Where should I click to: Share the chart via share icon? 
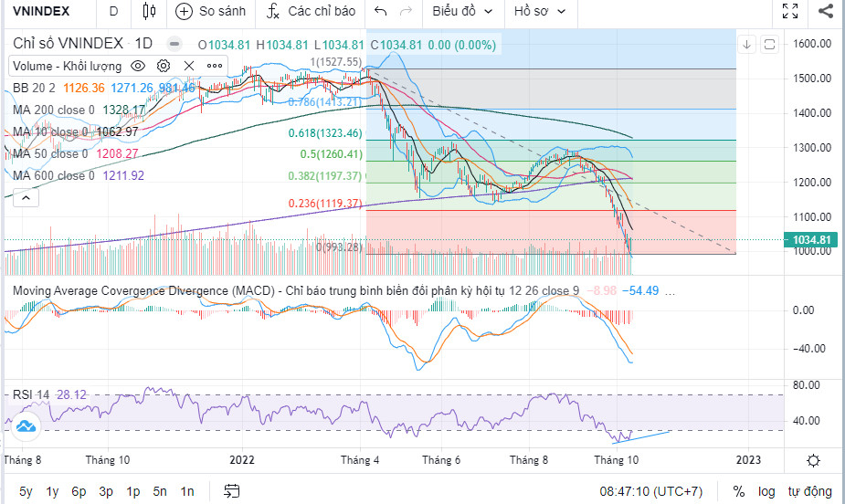(x=826, y=11)
